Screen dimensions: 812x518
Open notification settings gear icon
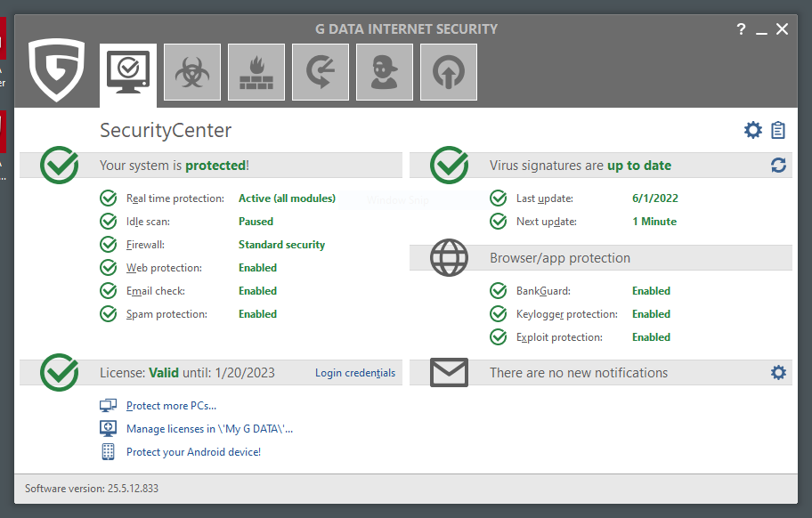778,373
